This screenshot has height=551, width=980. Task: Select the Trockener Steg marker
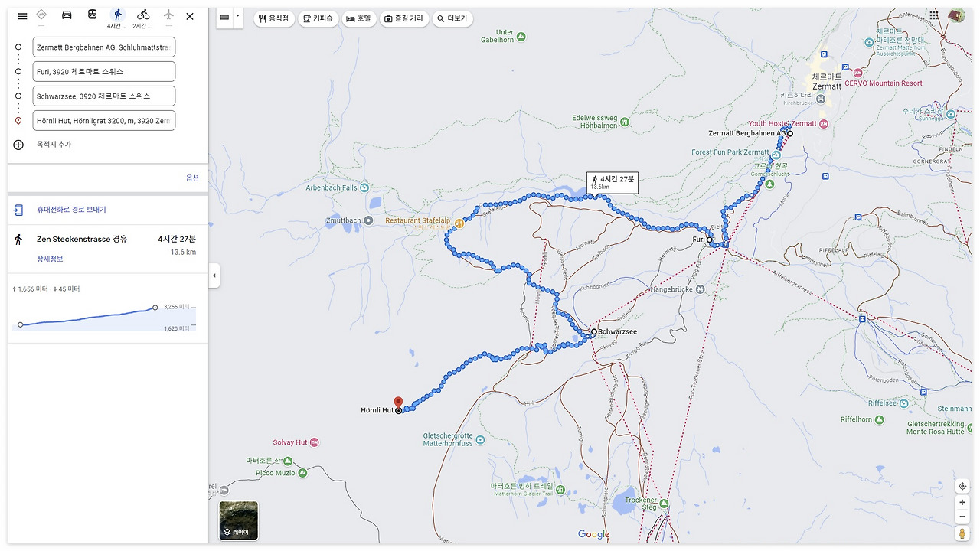pyautogui.click(x=665, y=503)
